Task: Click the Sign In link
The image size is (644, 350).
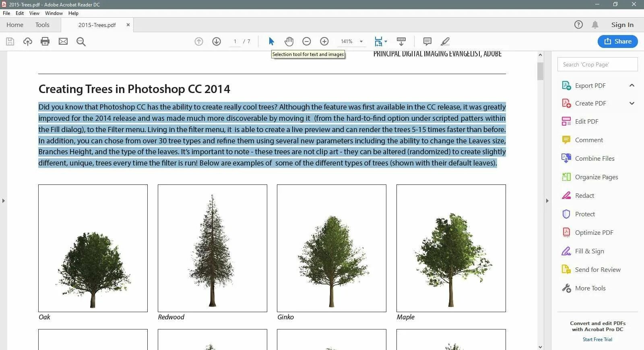Action: [x=622, y=25]
